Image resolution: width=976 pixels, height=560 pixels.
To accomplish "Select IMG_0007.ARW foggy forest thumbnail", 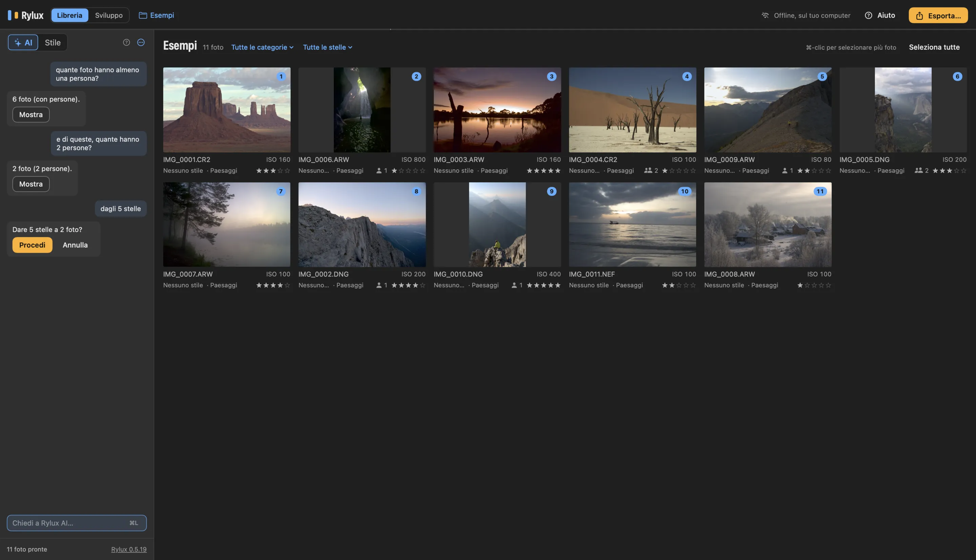I will coord(227,225).
